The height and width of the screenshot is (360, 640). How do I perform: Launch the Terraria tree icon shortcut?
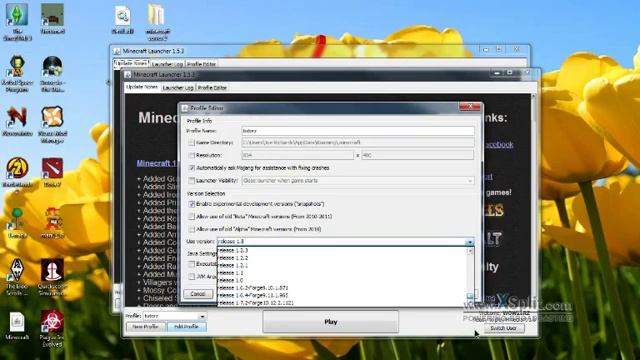point(17,223)
